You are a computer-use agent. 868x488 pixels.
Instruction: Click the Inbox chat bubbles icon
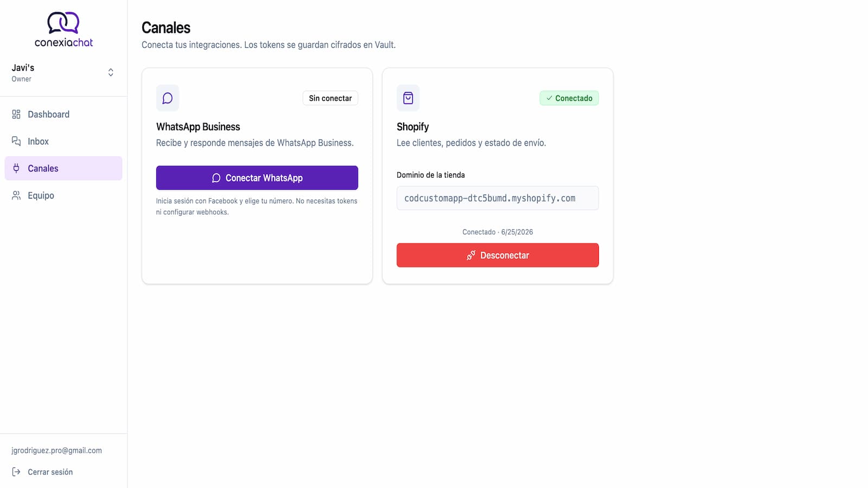[16, 142]
